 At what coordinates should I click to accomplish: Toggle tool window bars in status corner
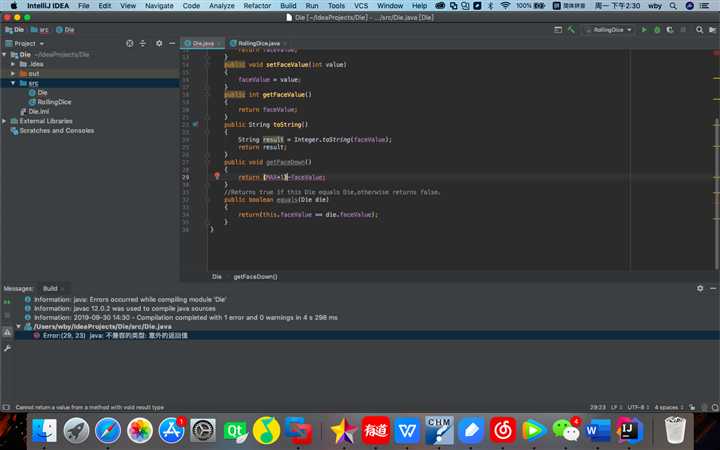pyautogui.click(x=6, y=407)
